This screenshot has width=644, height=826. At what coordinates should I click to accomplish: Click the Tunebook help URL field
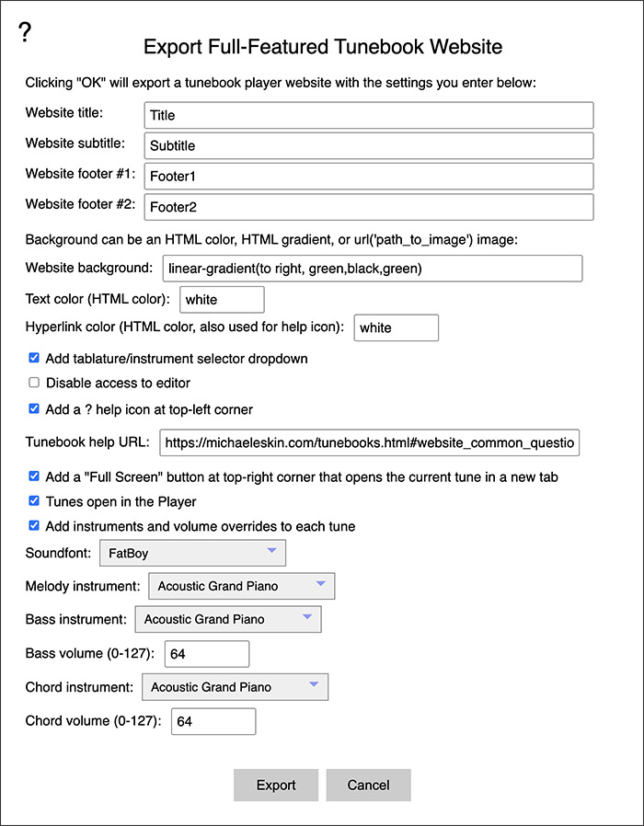point(370,442)
